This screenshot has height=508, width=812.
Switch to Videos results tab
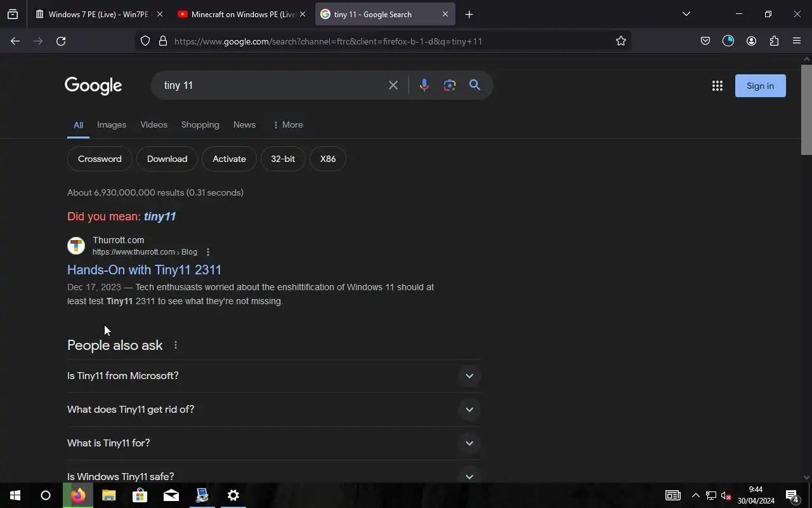coord(154,124)
